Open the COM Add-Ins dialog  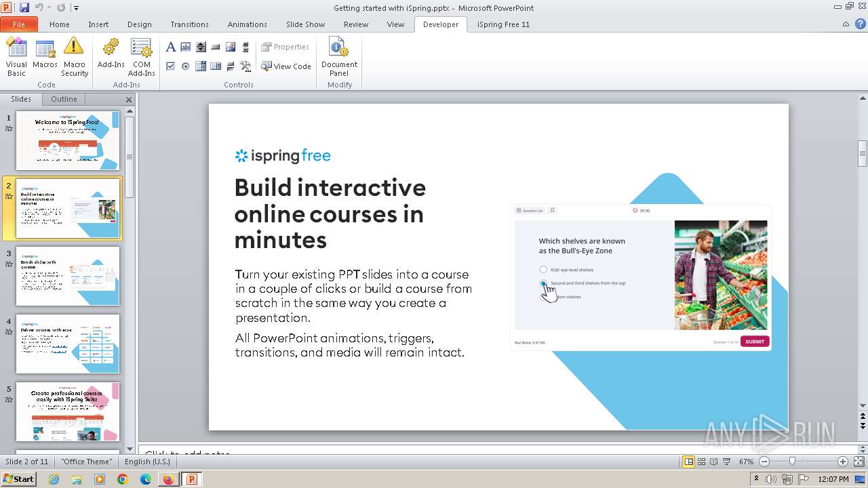click(141, 57)
